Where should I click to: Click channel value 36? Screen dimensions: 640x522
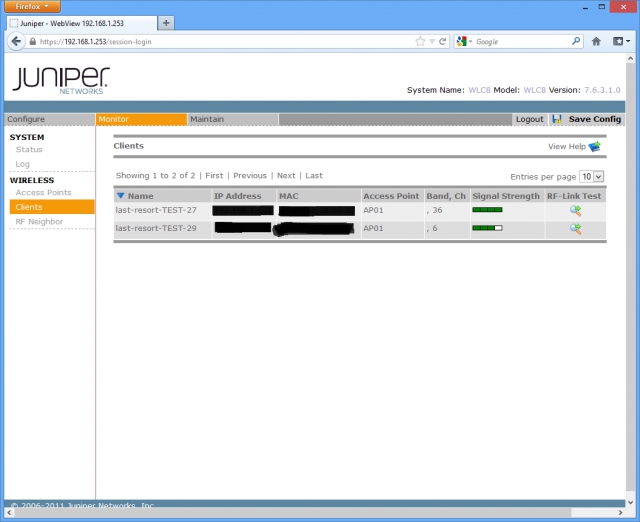coord(437,210)
